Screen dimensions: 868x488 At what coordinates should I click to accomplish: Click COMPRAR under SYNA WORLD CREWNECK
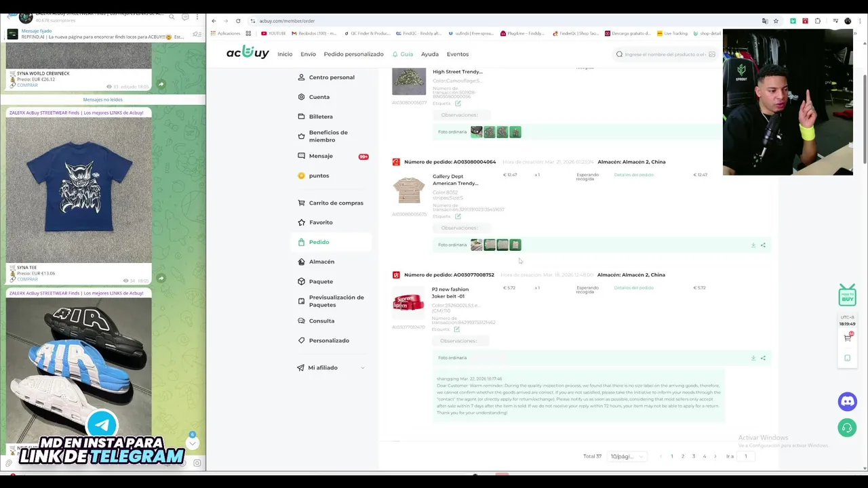(x=27, y=85)
